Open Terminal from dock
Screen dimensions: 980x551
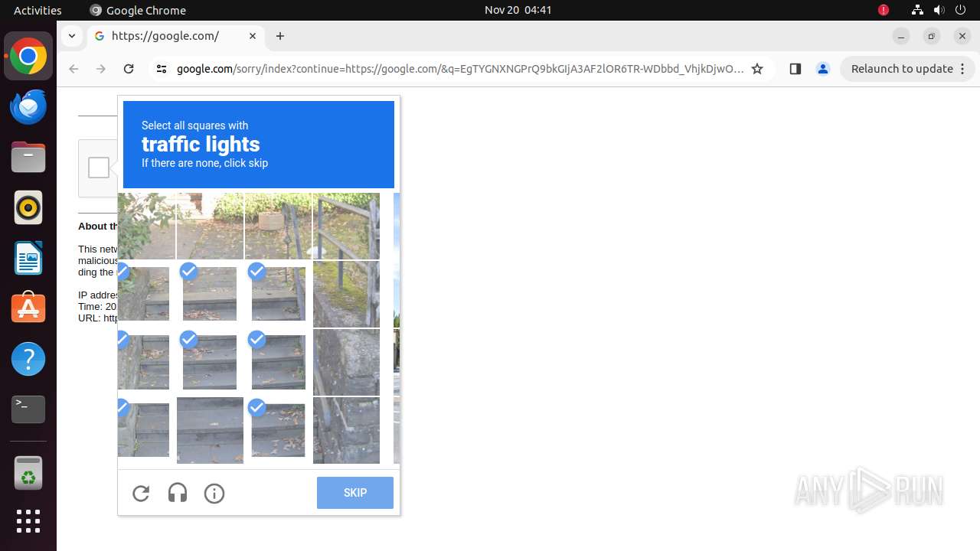coord(28,409)
